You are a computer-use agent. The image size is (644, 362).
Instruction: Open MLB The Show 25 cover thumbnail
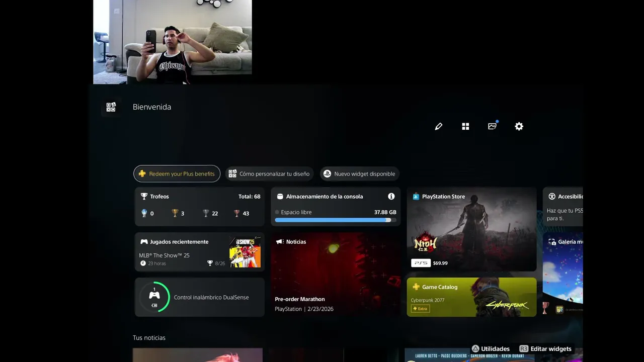coord(245,252)
